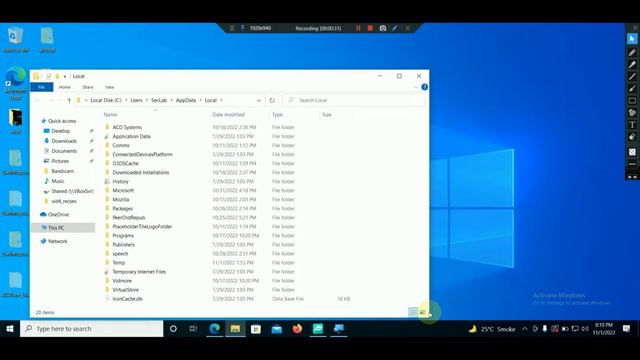Open Firefox from the taskbar
The width and height of the screenshot is (640, 360).
(x=297, y=329)
